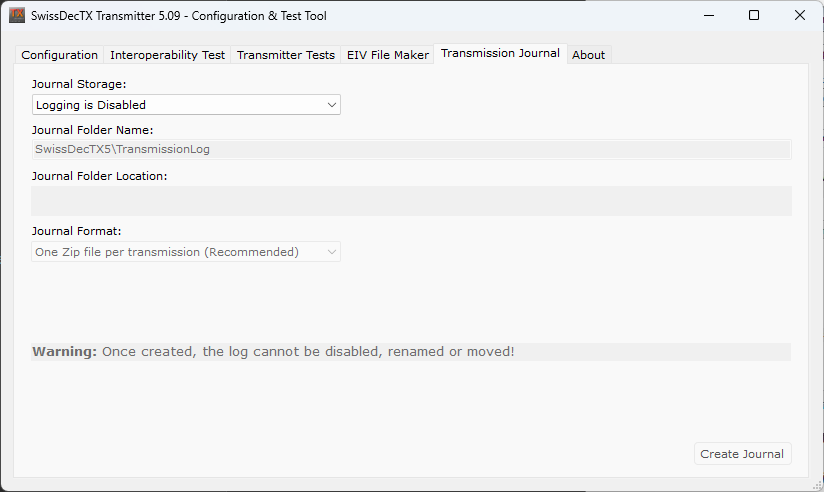Open the Interoperability Test tab

click(x=167, y=55)
